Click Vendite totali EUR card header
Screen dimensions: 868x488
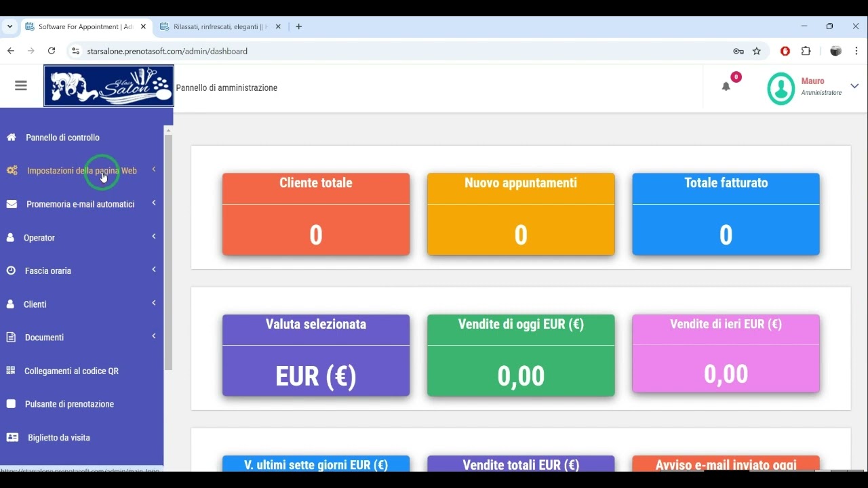pos(521,464)
